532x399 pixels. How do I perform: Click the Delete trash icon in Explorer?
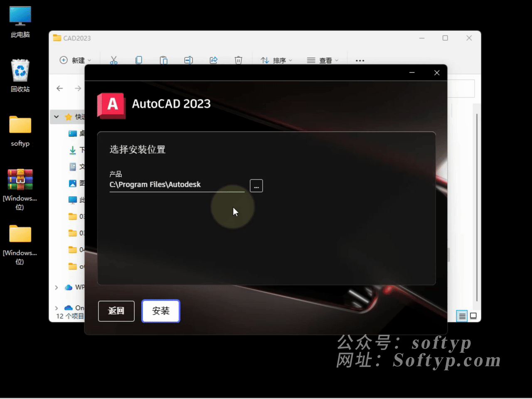[x=239, y=60]
